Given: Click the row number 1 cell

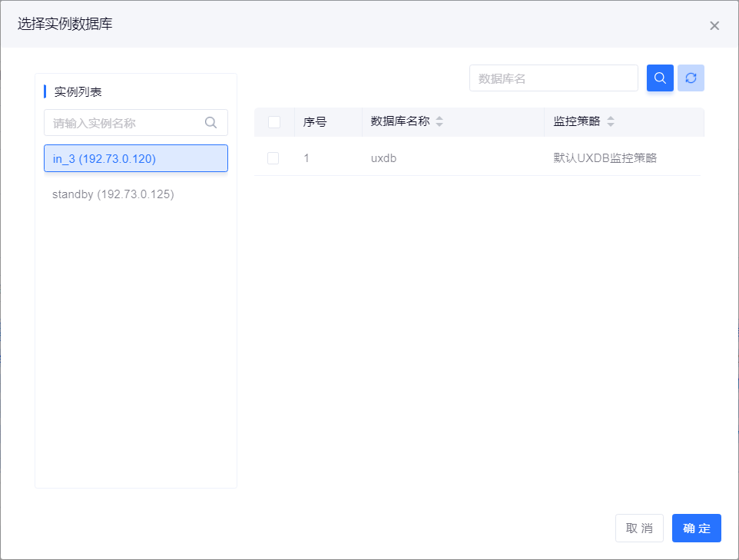Looking at the screenshot, I should (x=307, y=158).
